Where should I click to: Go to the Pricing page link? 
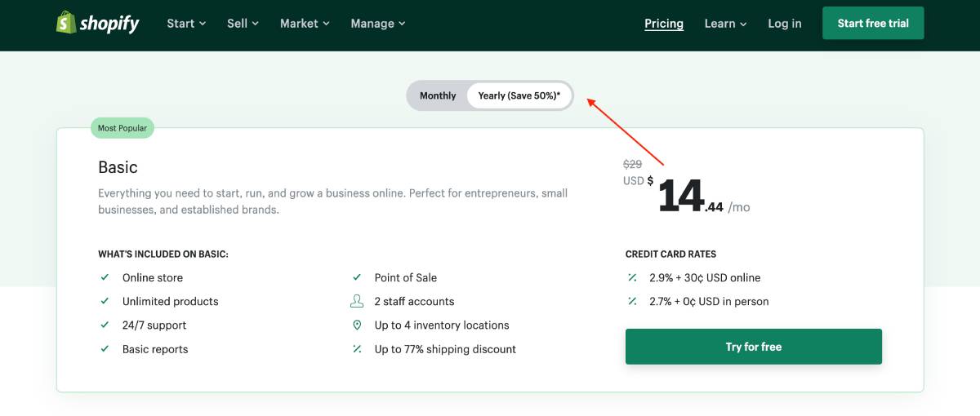coord(664,24)
